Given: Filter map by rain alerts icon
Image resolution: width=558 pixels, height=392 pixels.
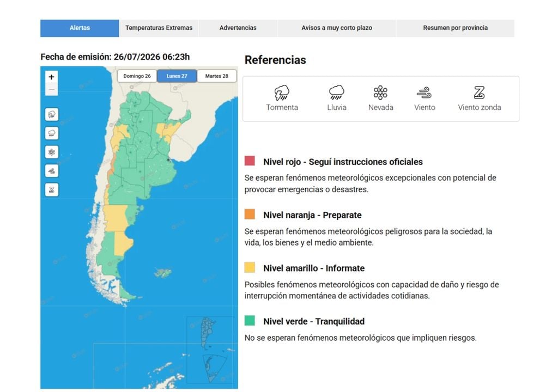Looking at the screenshot, I should click(x=52, y=133).
